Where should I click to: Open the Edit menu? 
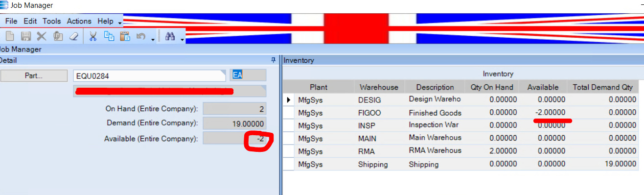tap(30, 21)
